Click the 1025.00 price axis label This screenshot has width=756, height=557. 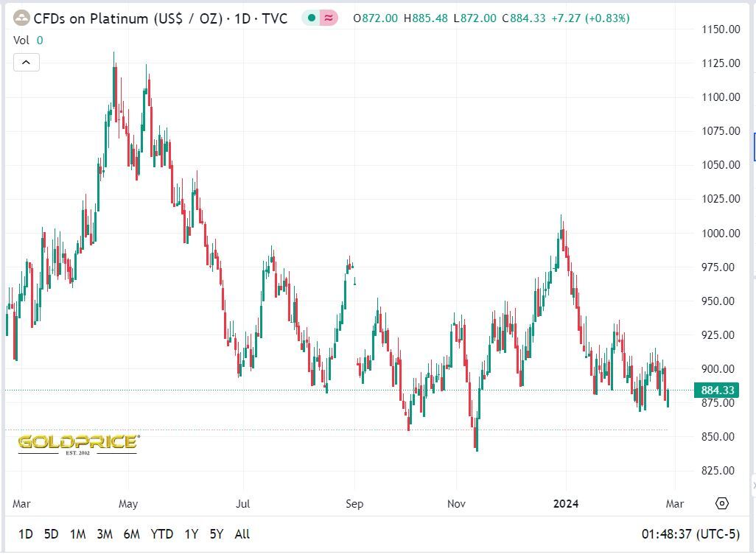(x=721, y=199)
